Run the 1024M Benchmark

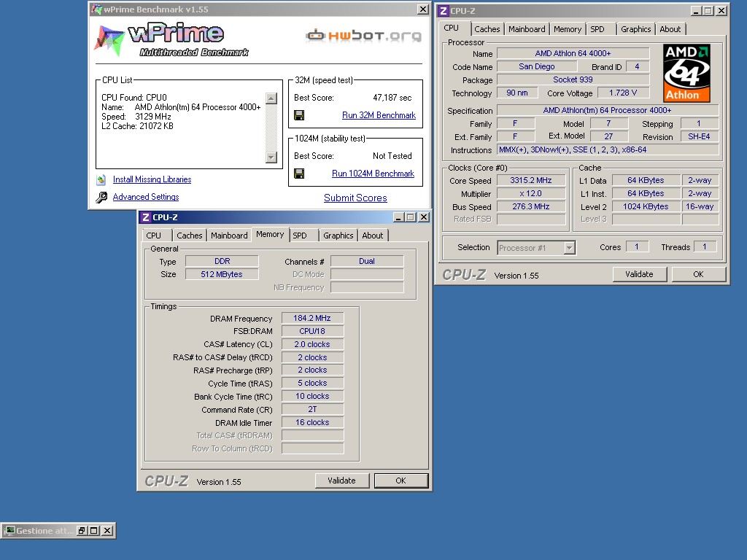click(373, 174)
